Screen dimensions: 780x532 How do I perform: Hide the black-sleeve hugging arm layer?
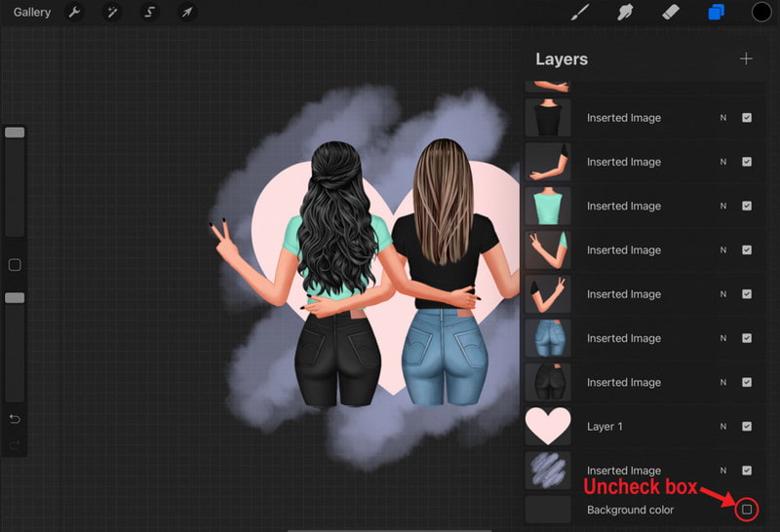pyautogui.click(x=747, y=162)
